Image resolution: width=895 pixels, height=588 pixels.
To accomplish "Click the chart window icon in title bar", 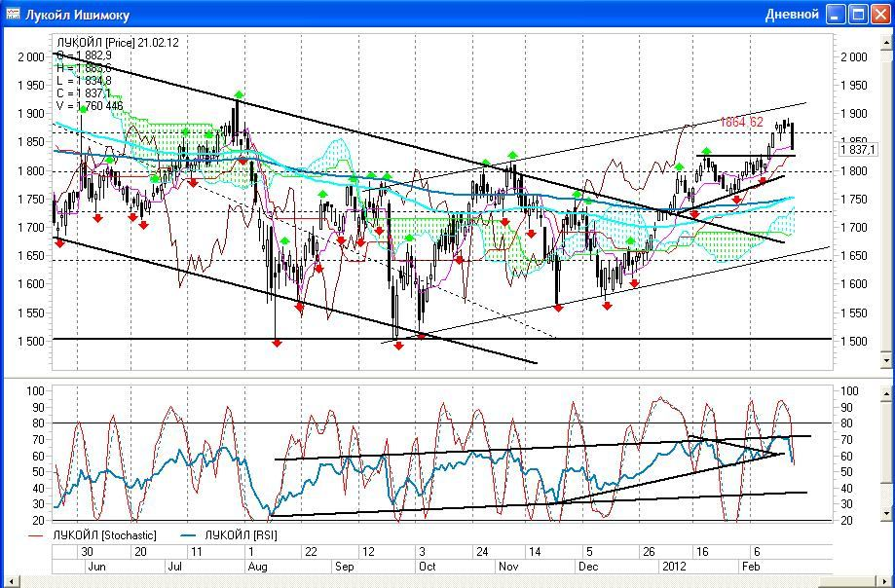I will (x=12, y=15).
